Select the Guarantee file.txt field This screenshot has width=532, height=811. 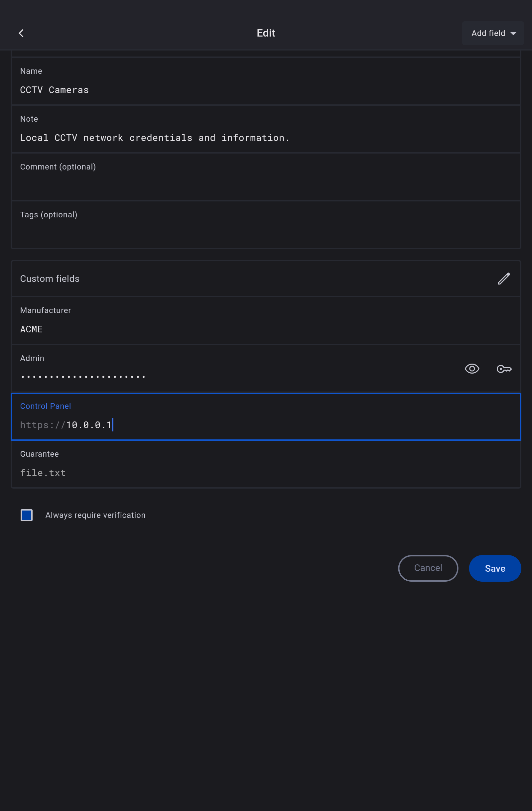pos(266,472)
